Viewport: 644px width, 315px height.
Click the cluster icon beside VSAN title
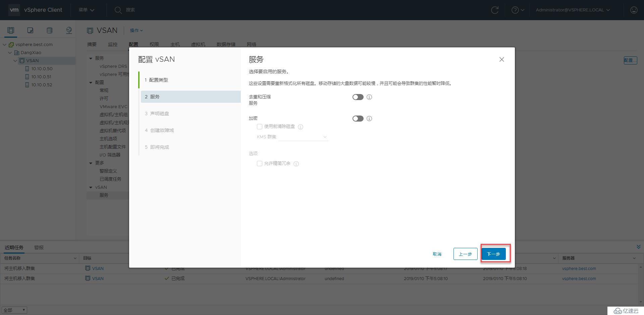pyautogui.click(x=90, y=31)
